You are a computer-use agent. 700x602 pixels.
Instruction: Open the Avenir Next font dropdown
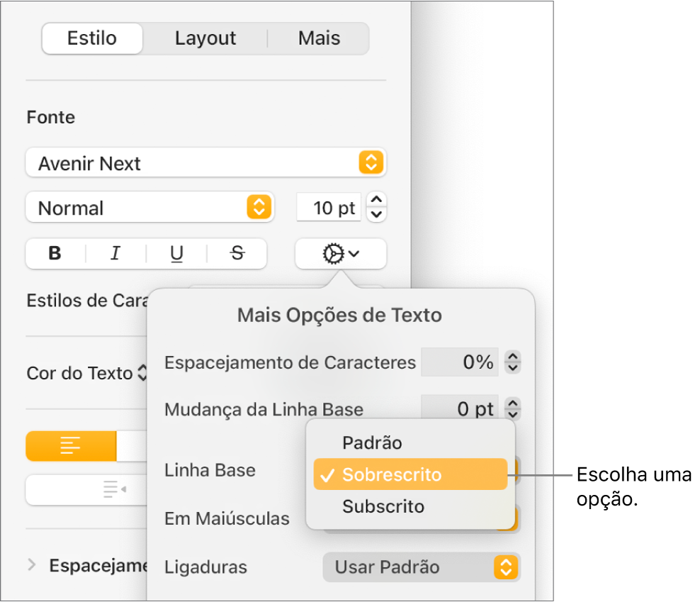205,162
